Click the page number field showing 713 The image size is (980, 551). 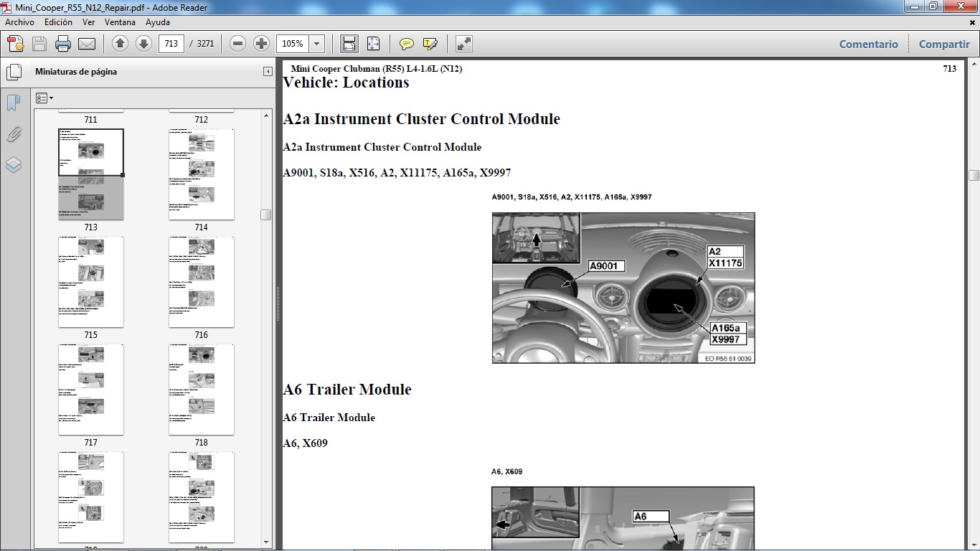[x=171, y=44]
